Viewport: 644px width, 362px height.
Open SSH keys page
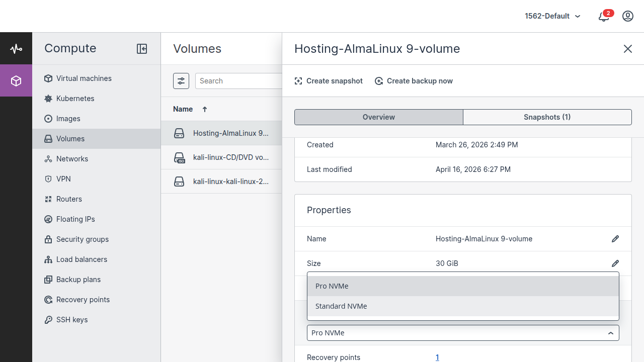pos(96,320)
